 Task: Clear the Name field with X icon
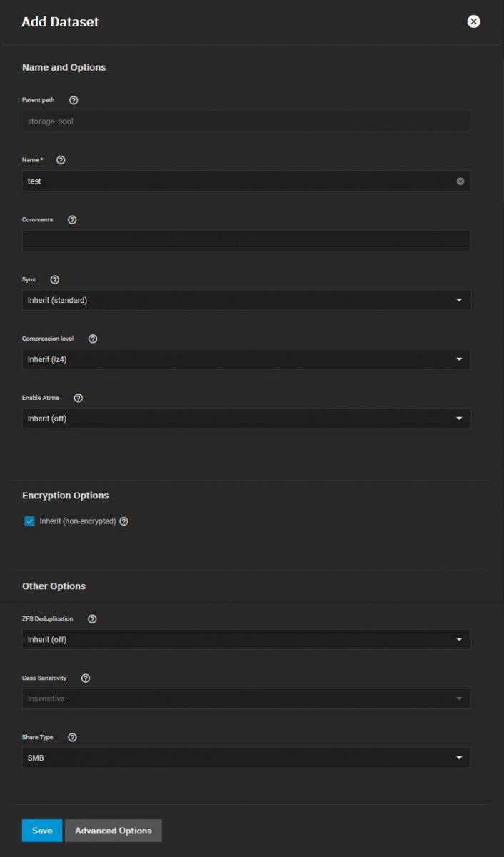click(460, 181)
